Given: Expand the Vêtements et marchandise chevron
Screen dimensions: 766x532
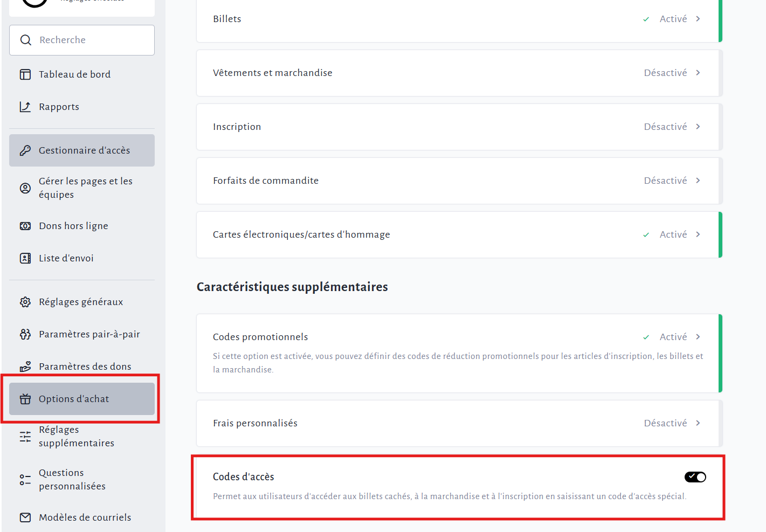Looking at the screenshot, I should (698, 73).
